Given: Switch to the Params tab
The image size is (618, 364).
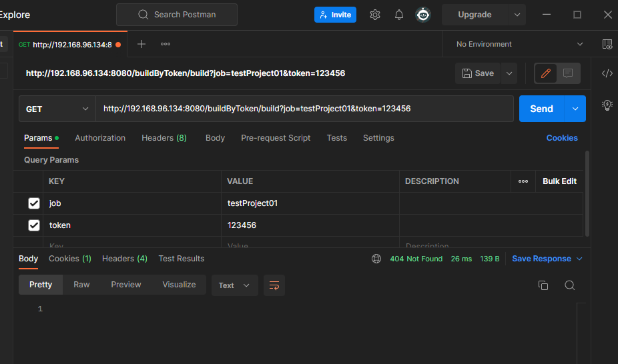Looking at the screenshot, I should tap(41, 138).
